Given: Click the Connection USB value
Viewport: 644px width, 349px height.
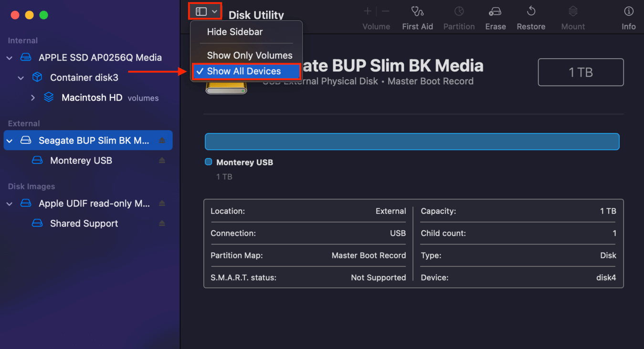Looking at the screenshot, I should 398,234.
